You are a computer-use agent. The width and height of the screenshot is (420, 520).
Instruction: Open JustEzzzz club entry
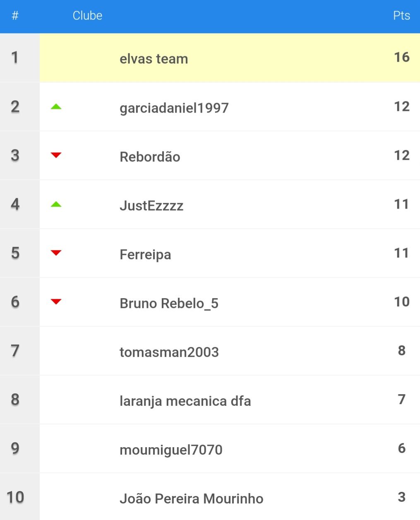(x=151, y=205)
